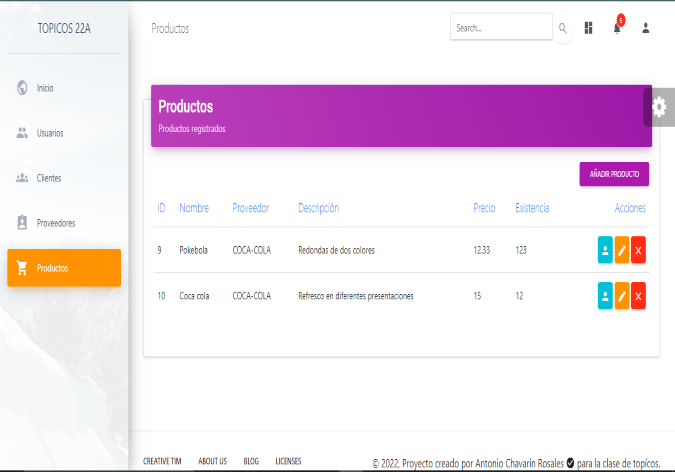Image resolution: width=675 pixels, height=472 pixels.
Task: Click the Pokebola name cell
Action: click(193, 250)
